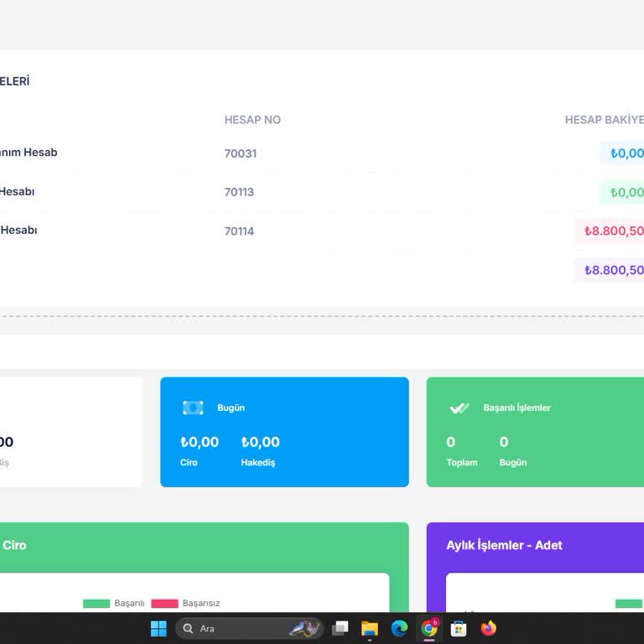The width and height of the screenshot is (644, 644).
Task: Click the HESAP NO column header
Action: coord(252,120)
